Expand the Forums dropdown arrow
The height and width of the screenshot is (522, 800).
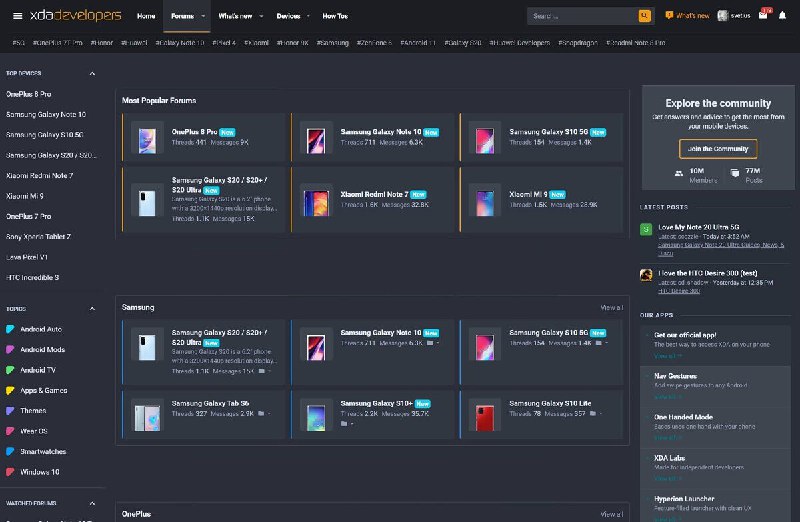point(203,16)
